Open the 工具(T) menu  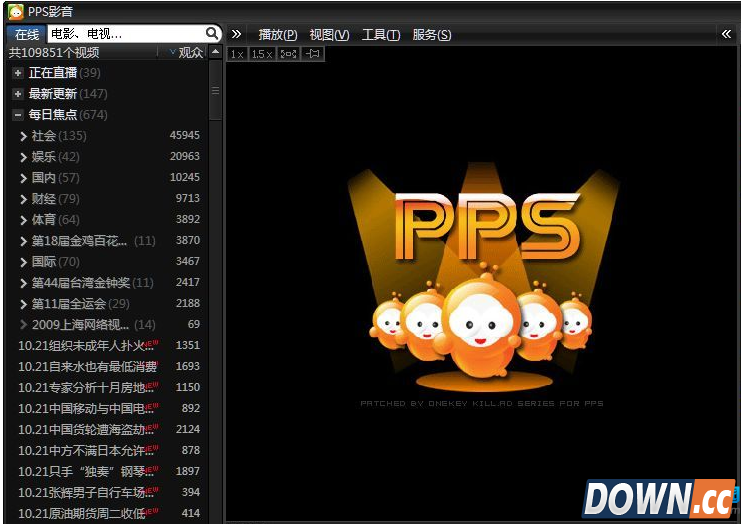coord(381,34)
